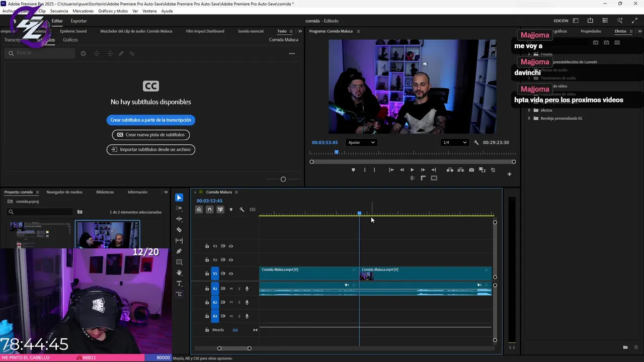Select the Track Select Forward tool
Screen dimensions: 644x362
coord(179,208)
